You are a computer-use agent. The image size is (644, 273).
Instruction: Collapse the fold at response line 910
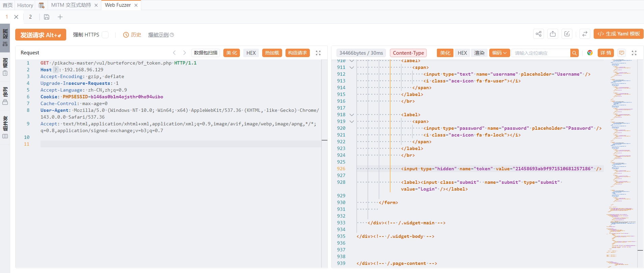coord(352,61)
